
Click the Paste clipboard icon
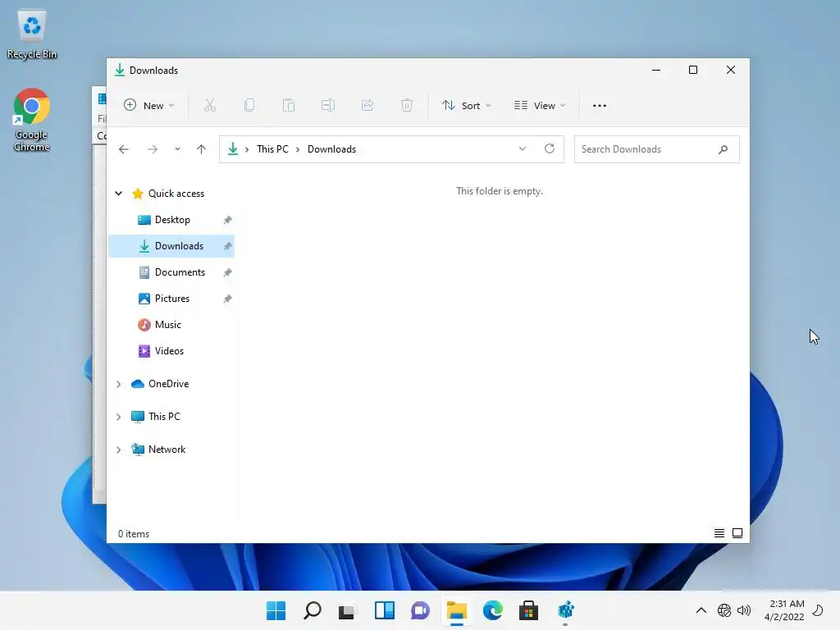289,106
